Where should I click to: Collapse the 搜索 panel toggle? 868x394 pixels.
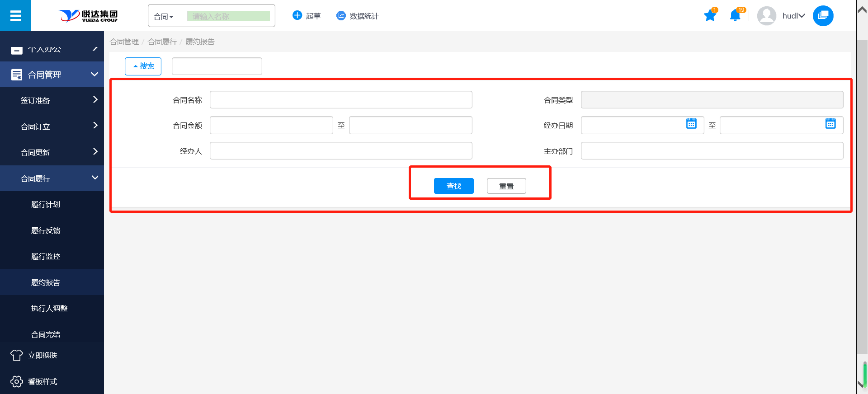pyautogui.click(x=143, y=66)
